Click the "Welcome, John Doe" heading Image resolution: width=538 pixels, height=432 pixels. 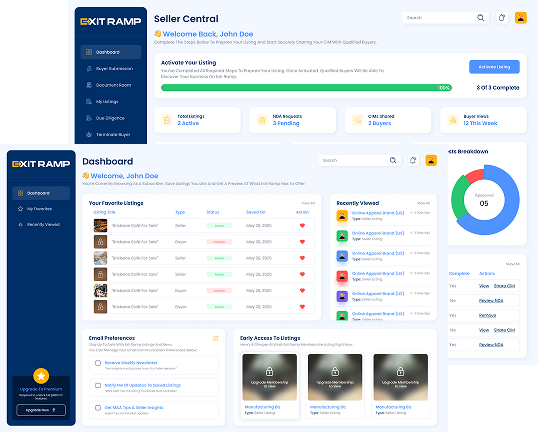[x=124, y=176]
